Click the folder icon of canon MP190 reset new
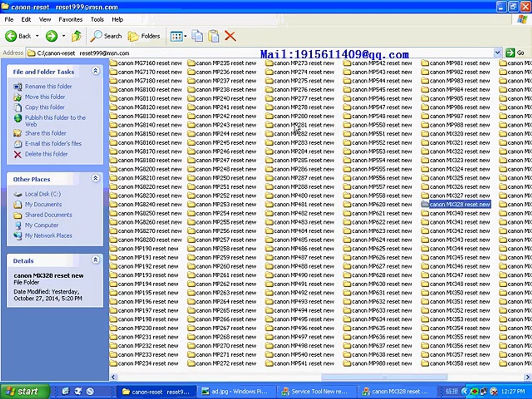 (x=113, y=249)
